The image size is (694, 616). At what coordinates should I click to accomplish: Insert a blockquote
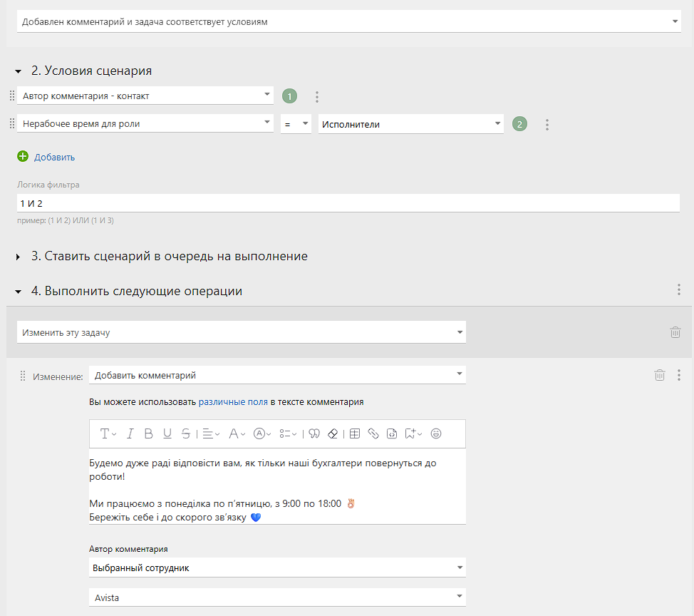(314, 433)
